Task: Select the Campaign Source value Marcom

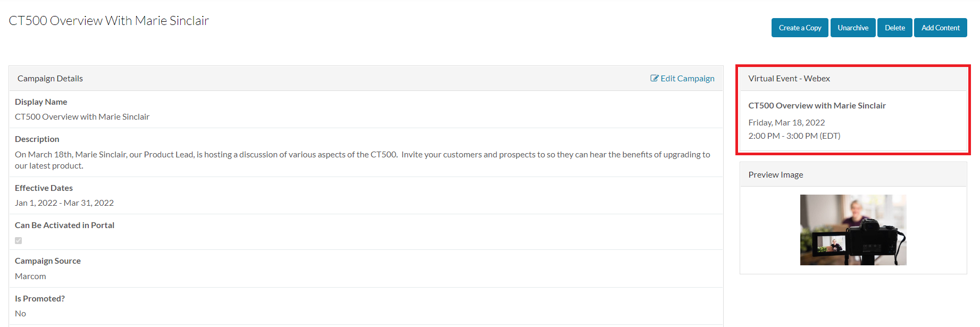Action: point(30,276)
